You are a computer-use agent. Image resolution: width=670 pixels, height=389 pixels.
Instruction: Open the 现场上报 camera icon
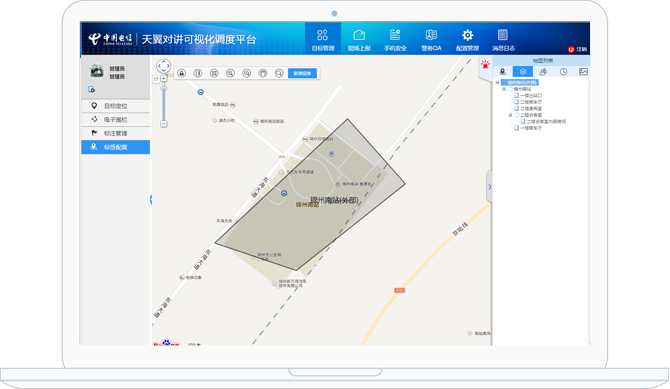(x=359, y=35)
